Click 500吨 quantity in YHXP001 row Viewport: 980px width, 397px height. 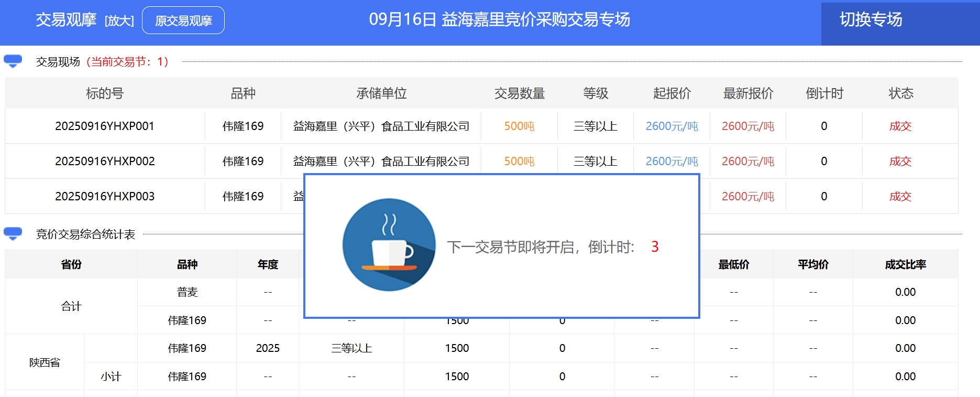(x=519, y=126)
